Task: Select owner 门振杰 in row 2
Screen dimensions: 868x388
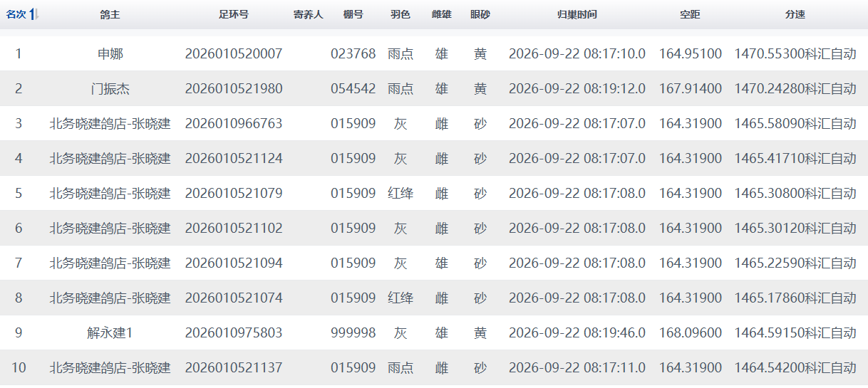Action: [110, 88]
